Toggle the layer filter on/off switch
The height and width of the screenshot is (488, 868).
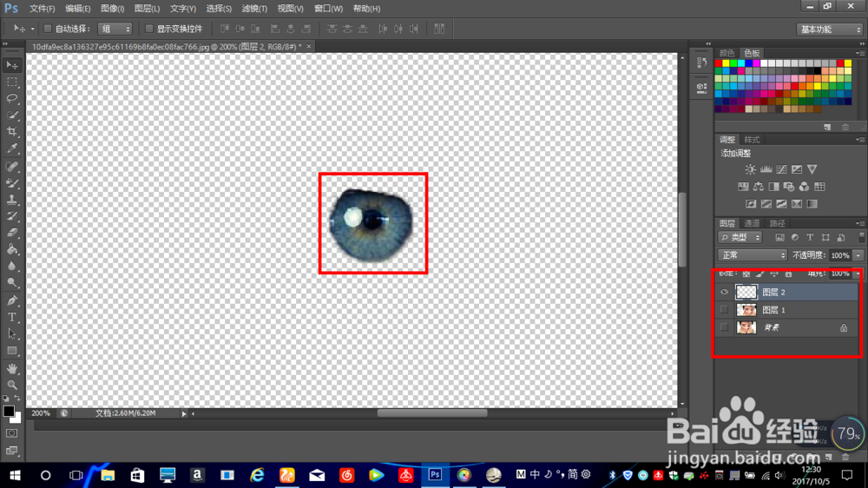(x=861, y=238)
